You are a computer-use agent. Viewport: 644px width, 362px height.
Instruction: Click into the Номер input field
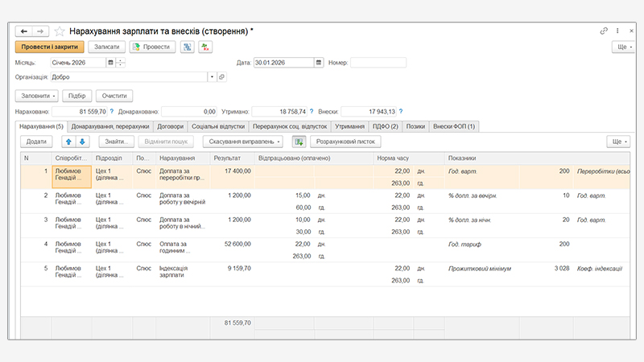pyautogui.click(x=378, y=63)
